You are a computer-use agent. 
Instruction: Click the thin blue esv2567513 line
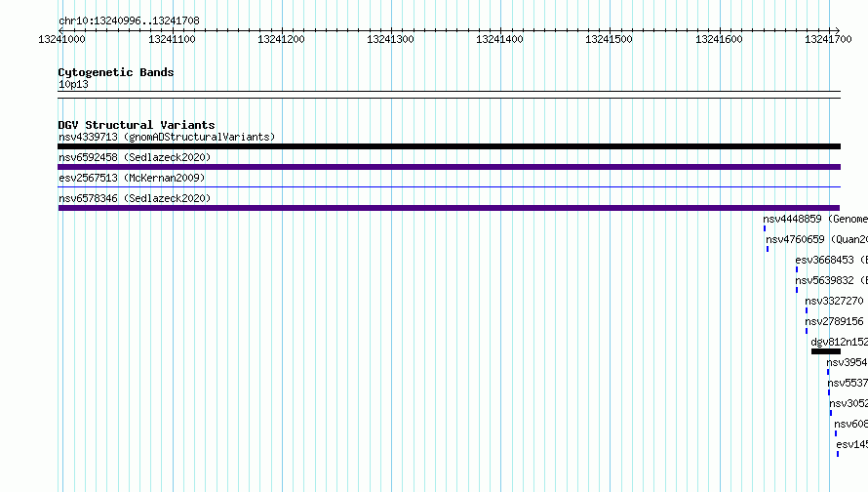pyautogui.click(x=449, y=187)
